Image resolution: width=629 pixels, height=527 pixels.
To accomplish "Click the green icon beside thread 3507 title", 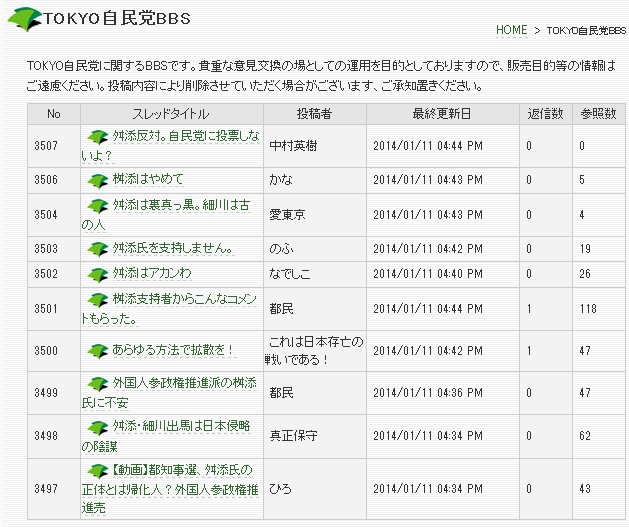I will coord(97,136).
